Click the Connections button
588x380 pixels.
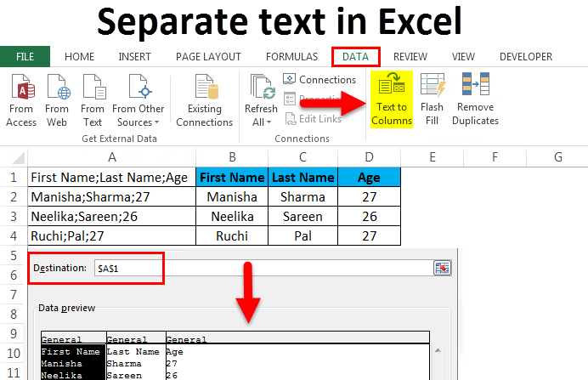click(319, 80)
